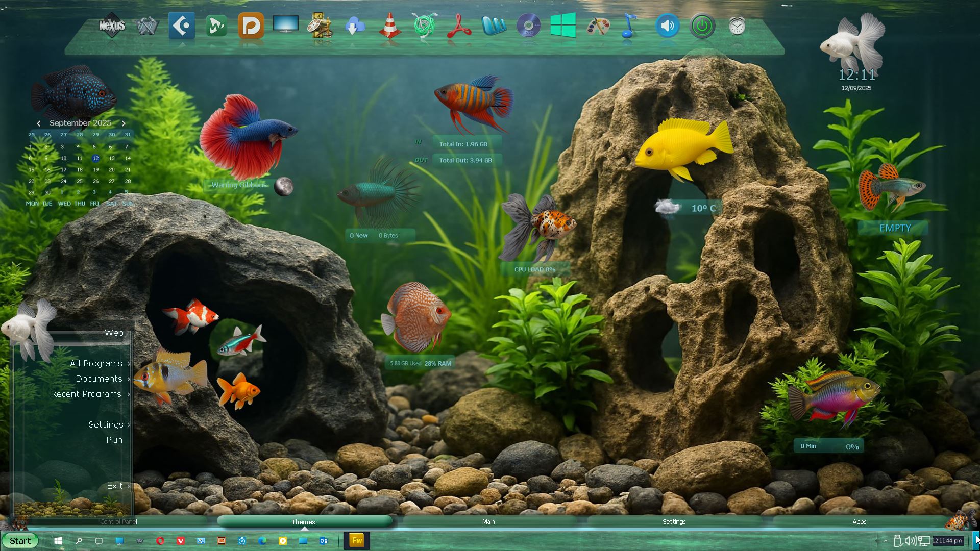Launch VLC media player from the dock
The height and width of the screenshot is (551, 980).
pos(390,26)
